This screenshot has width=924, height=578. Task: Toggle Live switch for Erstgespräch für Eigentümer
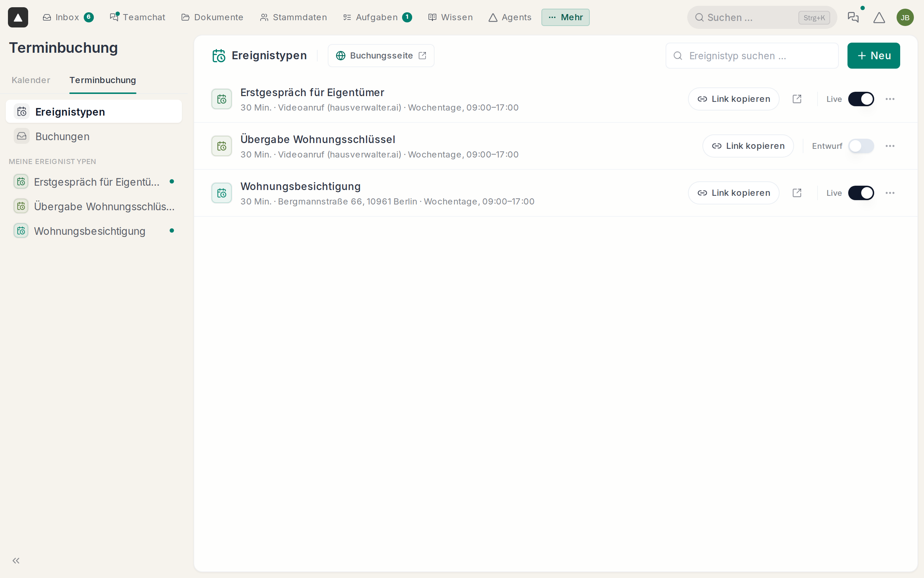tap(861, 99)
